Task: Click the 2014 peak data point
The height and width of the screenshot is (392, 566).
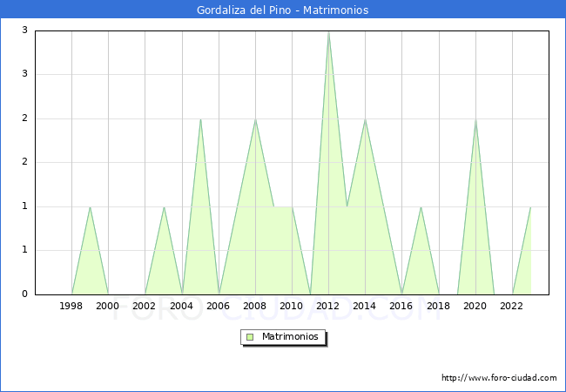Action: pyautogui.click(x=365, y=119)
